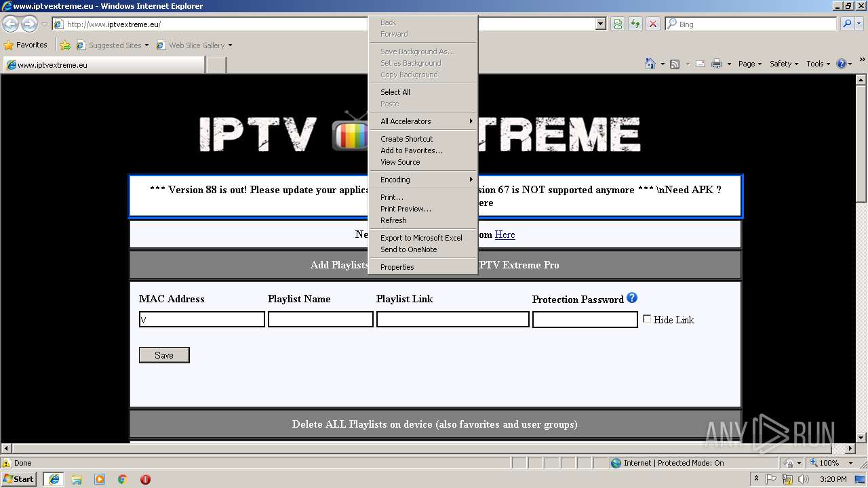This screenshot has width=868, height=488.
Task: Launch Windows Media Player from taskbar
Action: pyautogui.click(x=100, y=479)
